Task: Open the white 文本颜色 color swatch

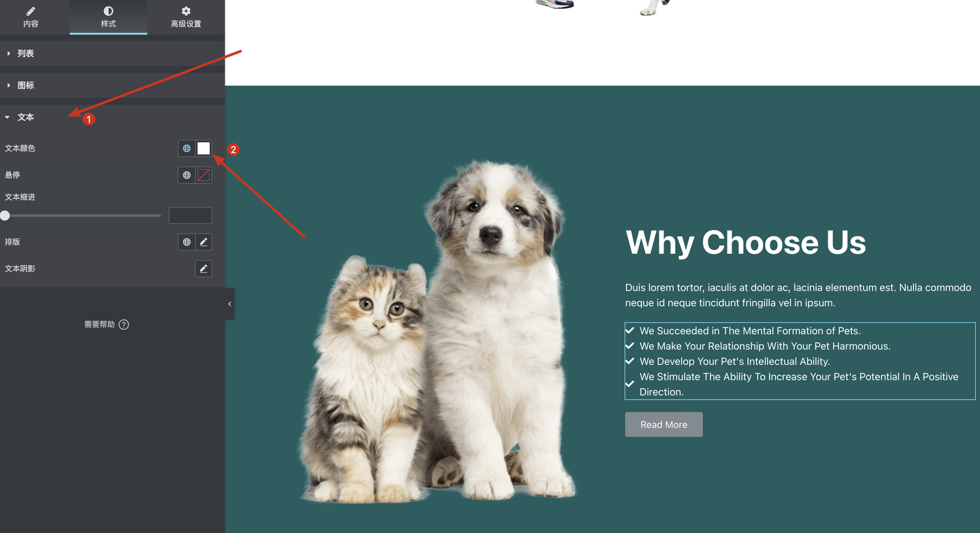Action: [x=203, y=148]
